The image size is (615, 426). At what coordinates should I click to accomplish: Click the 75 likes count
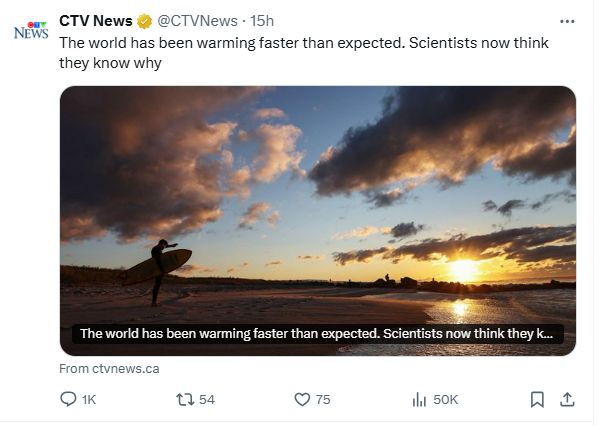coord(323,400)
